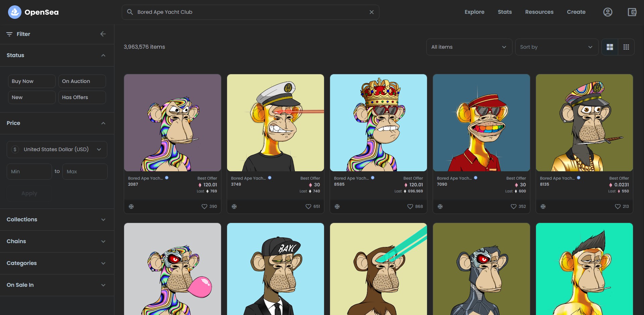The width and height of the screenshot is (644, 315).
Task: Open the laser-eyes captain ape 3749 image
Action: click(x=275, y=123)
